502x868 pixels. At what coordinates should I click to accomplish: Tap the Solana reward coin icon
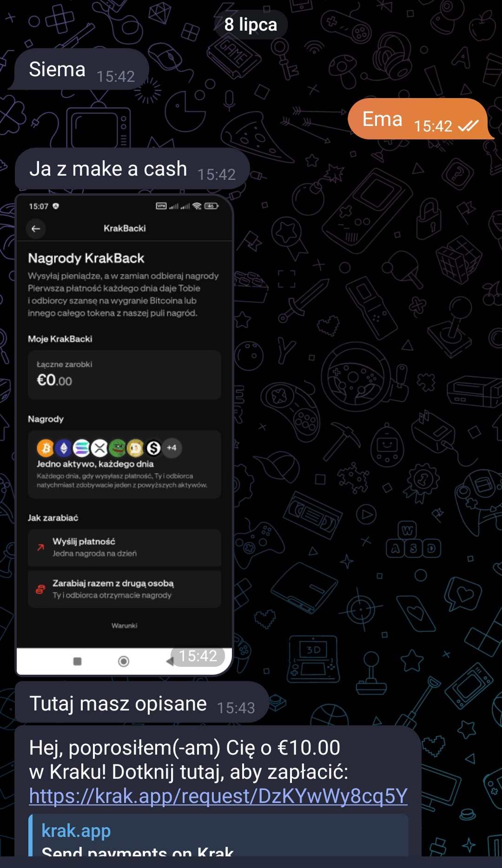(81, 448)
